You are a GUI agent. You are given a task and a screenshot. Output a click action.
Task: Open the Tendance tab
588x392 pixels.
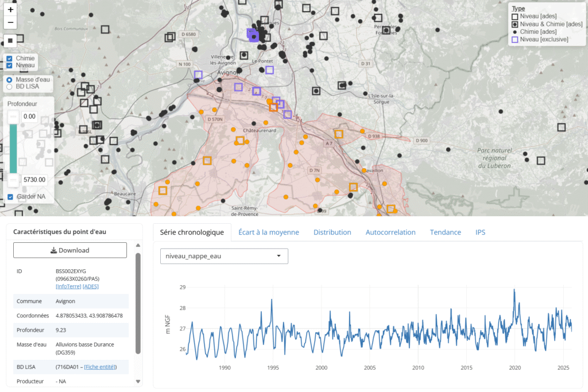point(445,232)
